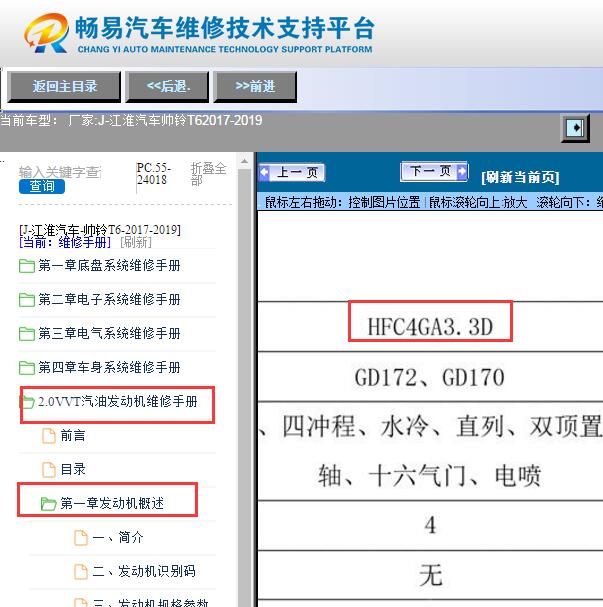Image resolution: width=603 pixels, height=607 pixels.
Task: Go to next page 下一页
Action: click(x=434, y=171)
